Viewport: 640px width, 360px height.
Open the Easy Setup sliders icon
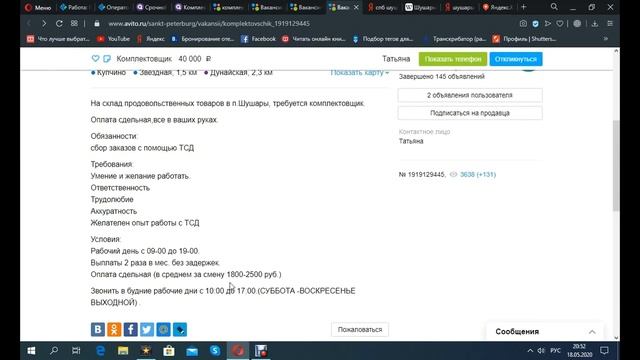pyautogui.click(x=610, y=24)
